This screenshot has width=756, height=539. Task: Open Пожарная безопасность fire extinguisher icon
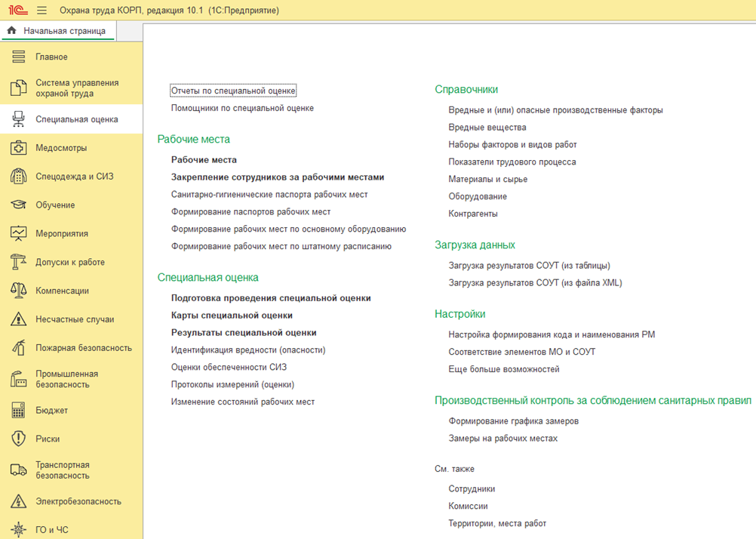coord(18,347)
